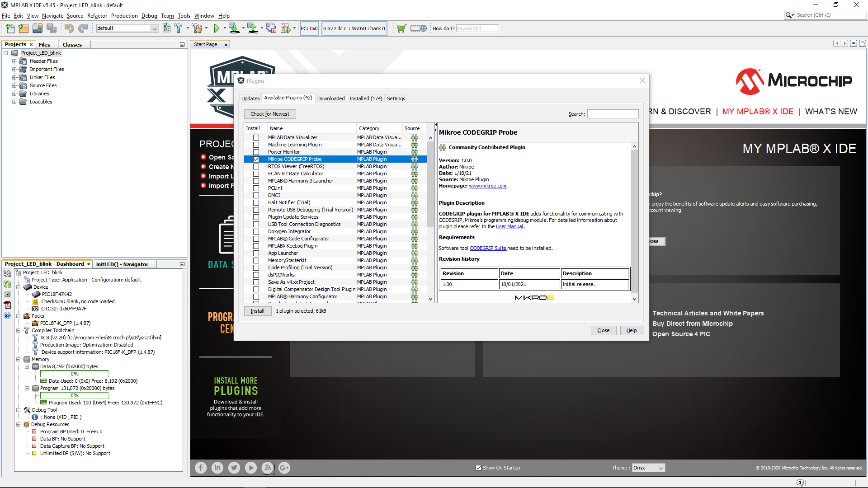The width and height of the screenshot is (868, 488).
Task: Click the Open Project folder icon
Action: pyautogui.click(x=38, y=28)
